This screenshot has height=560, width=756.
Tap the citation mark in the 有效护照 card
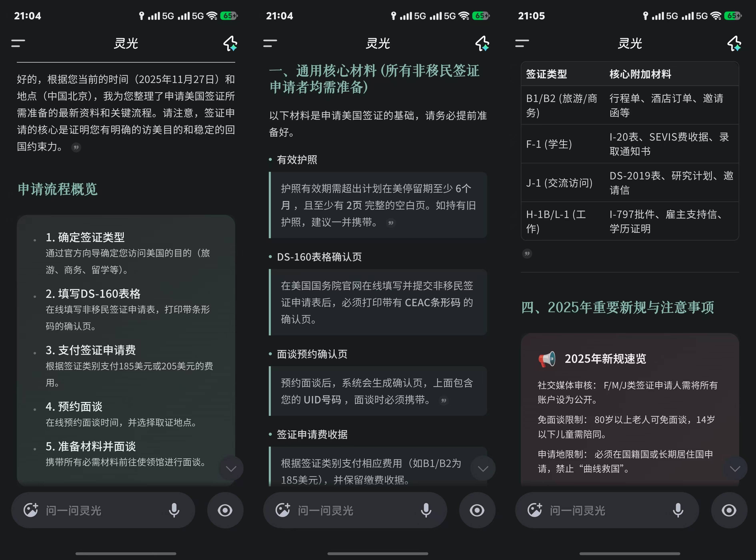(391, 223)
